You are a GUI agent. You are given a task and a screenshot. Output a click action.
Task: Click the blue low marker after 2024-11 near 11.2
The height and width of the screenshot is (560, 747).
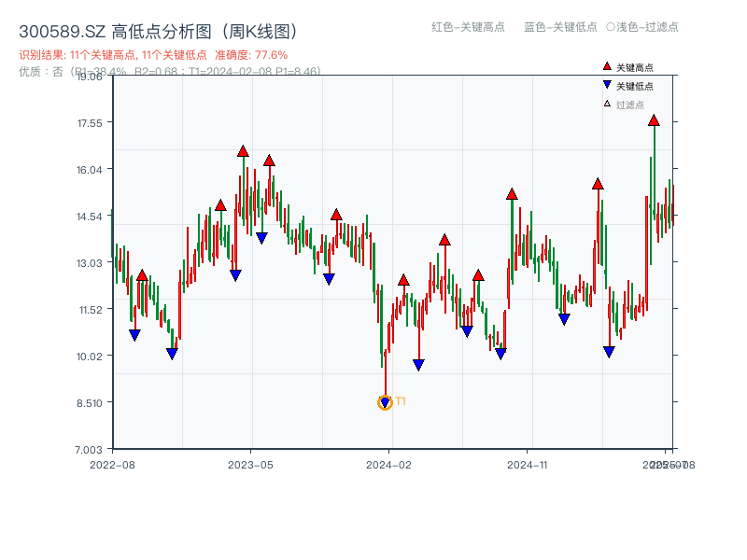coord(564,319)
